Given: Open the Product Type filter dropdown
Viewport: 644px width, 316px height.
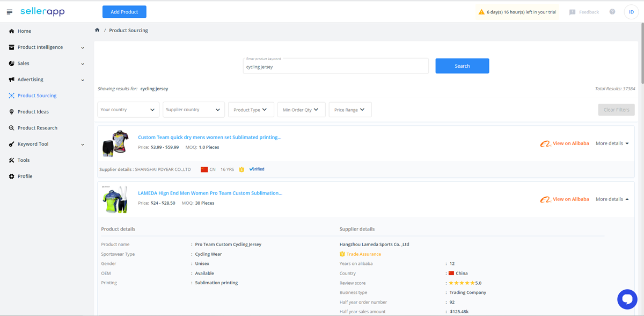Looking at the screenshot, I should [x=251, y=110].
